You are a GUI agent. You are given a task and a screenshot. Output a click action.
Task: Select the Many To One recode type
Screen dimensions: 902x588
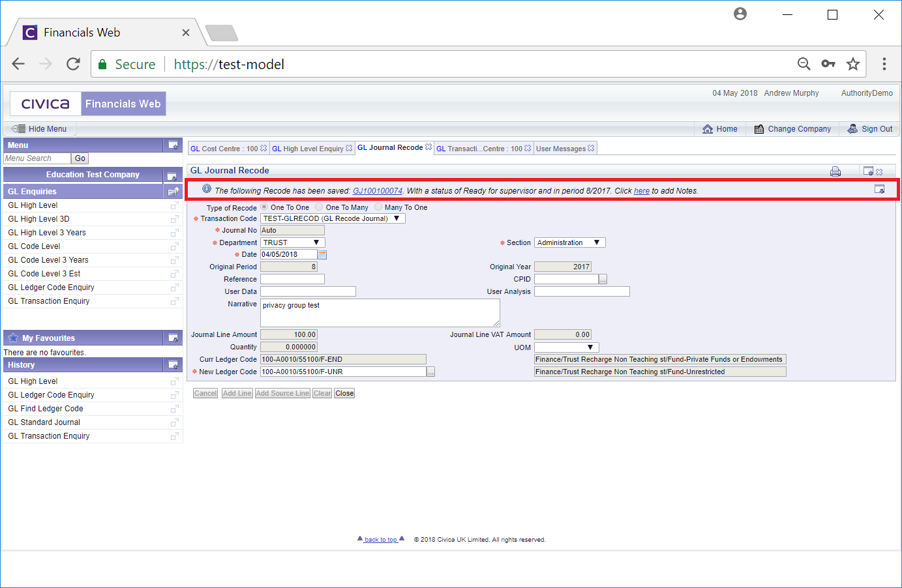[x=378, y=207]
